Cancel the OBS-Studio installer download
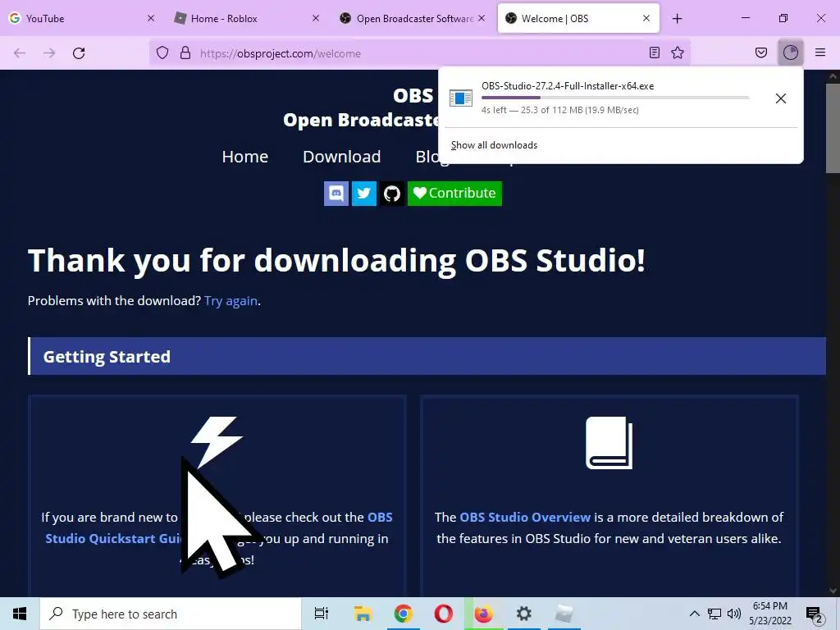This screenshot has width=840, height=630. coord(781,98)
